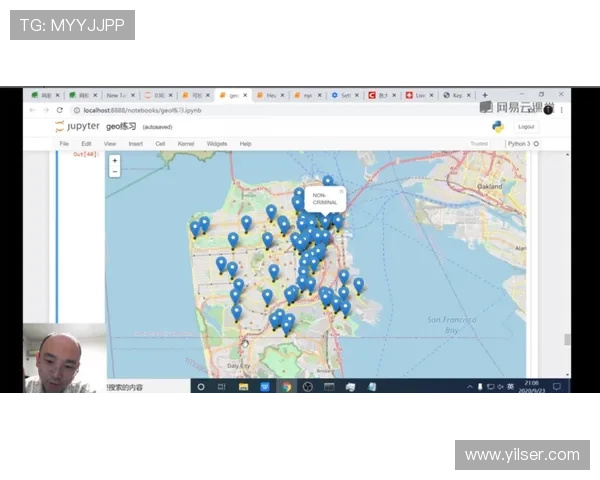The height and width of the screenshot is (480, 600).
Task: Close the NON-CRIMINAL map popup
Action: (341, 189)
